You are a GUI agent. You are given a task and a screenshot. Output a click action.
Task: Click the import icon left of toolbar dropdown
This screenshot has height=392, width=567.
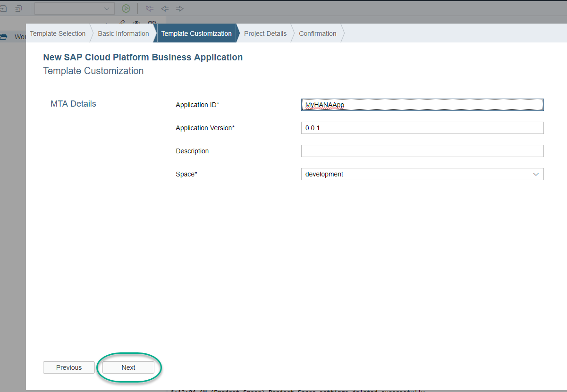(x=18, y=8)
